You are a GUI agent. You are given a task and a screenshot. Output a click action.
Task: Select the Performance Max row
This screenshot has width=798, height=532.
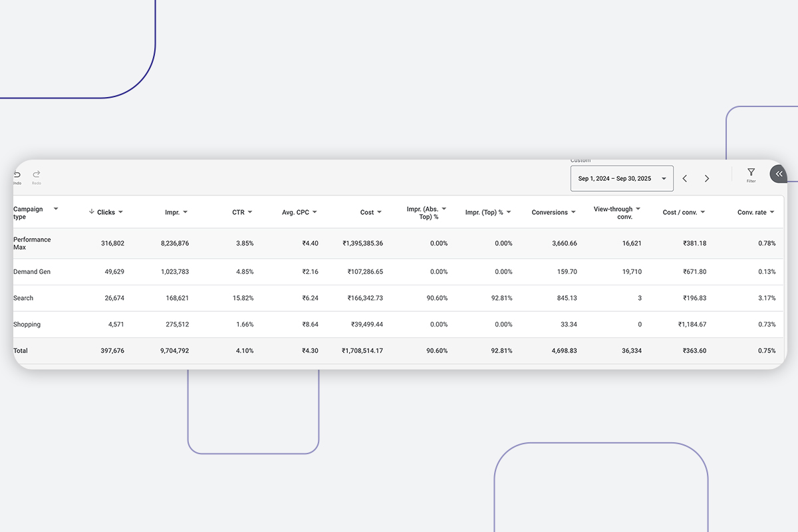[32, 243]
